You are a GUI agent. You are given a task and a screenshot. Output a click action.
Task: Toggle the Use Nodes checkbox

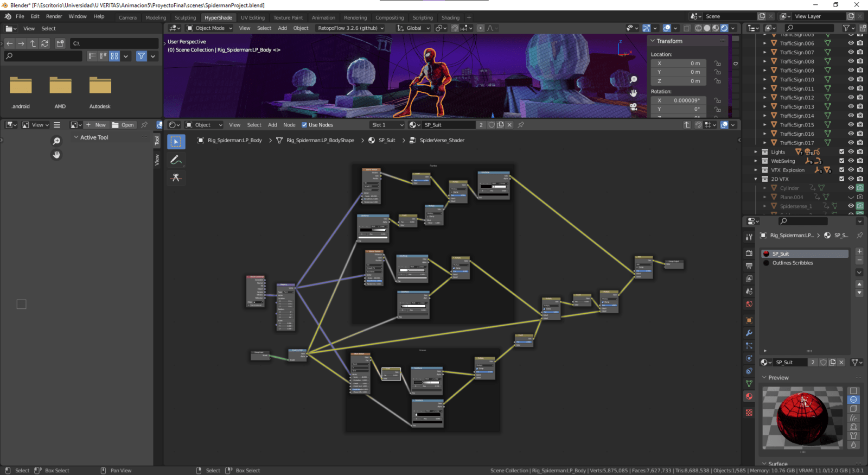[x=304, y=125]
